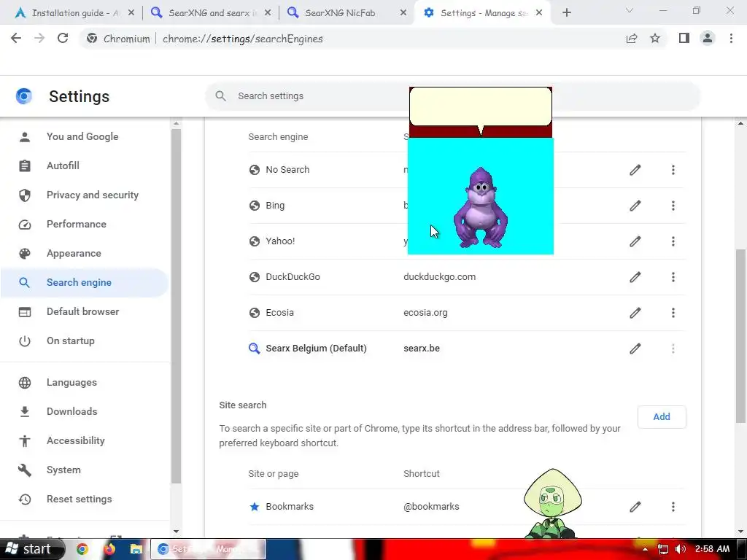Click the address bar URL
747x560 pixels.
pos(243,39)
